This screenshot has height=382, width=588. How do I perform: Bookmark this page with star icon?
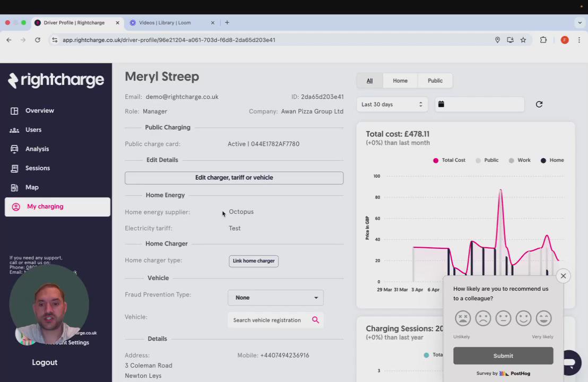(523, 40)
